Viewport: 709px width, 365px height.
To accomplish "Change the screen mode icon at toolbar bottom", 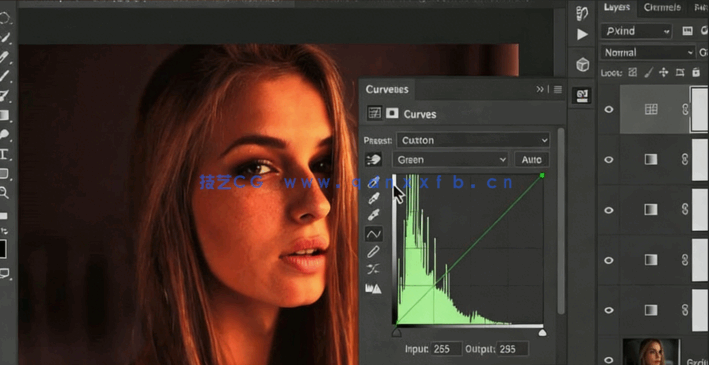I will 4,273.
